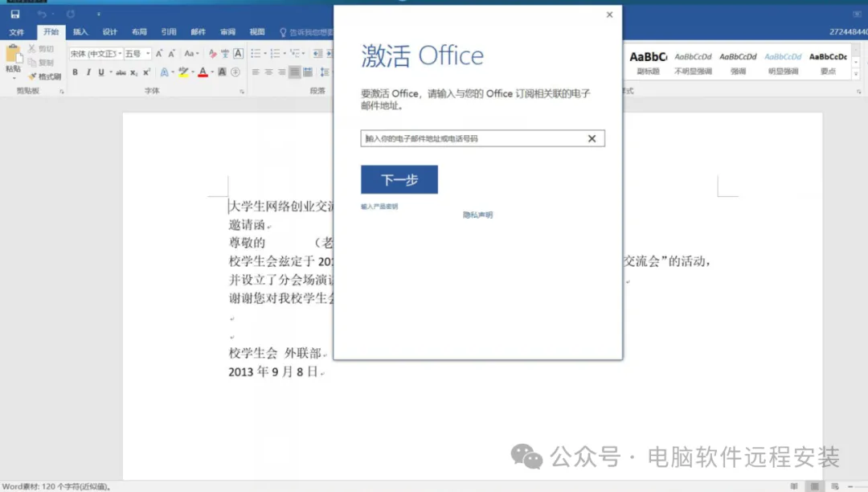Click the Decrease Indent icon
The image size is (868, 492).
click(317, 54)
